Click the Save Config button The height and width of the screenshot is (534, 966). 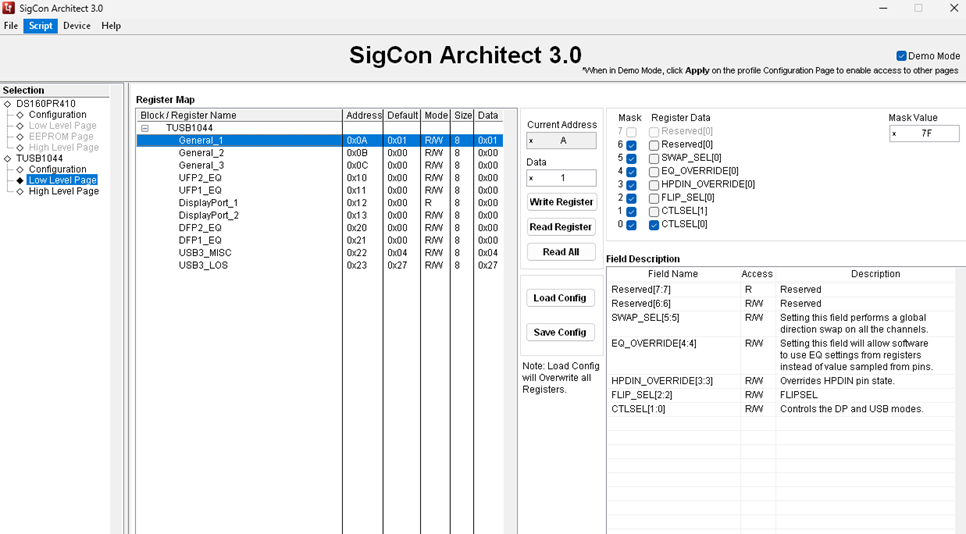click(560, 332)
